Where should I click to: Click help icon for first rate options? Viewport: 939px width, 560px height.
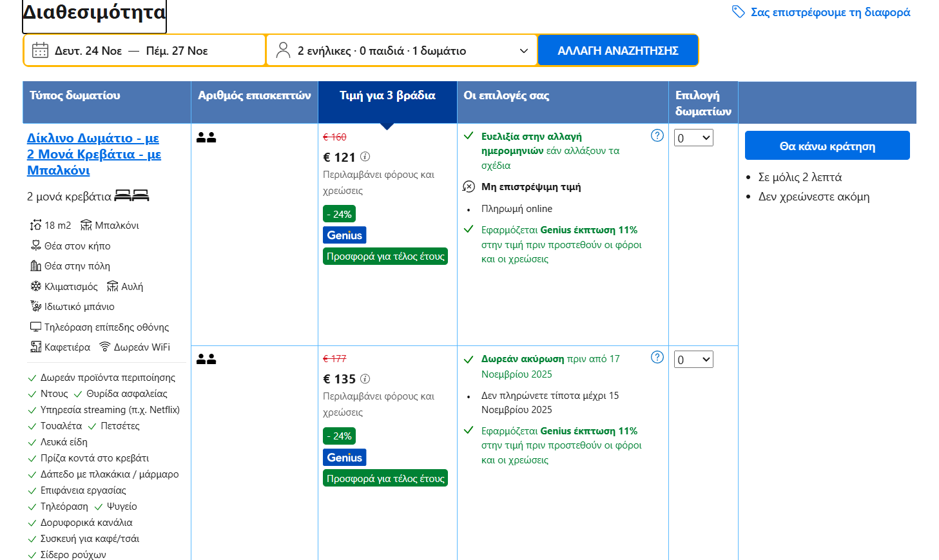click(657, 135)
